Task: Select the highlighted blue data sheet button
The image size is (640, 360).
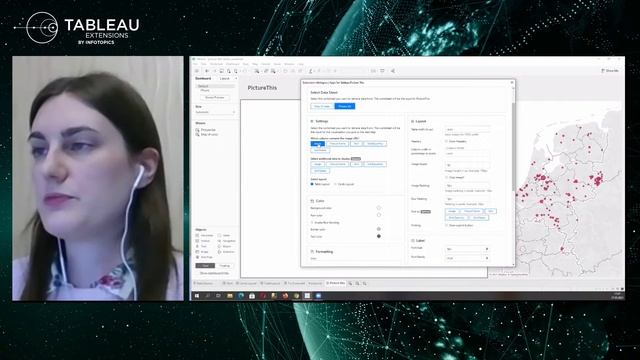Action: pyautogui.click(x=345, y=106)
